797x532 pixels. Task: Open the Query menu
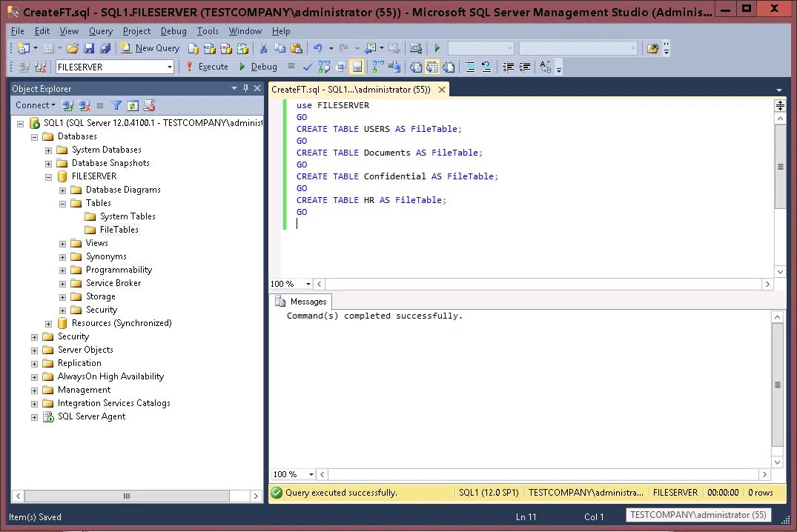[x=101, y=31]
